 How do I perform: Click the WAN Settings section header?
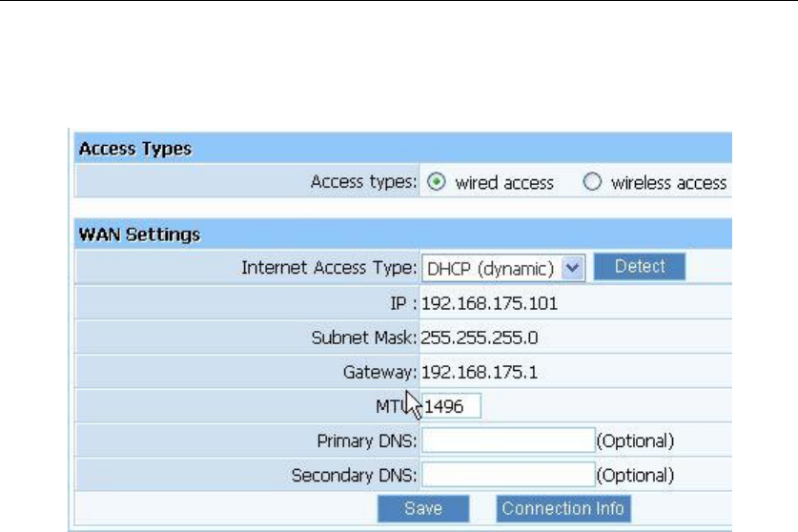pyautogui.click(x=139, y=235)
